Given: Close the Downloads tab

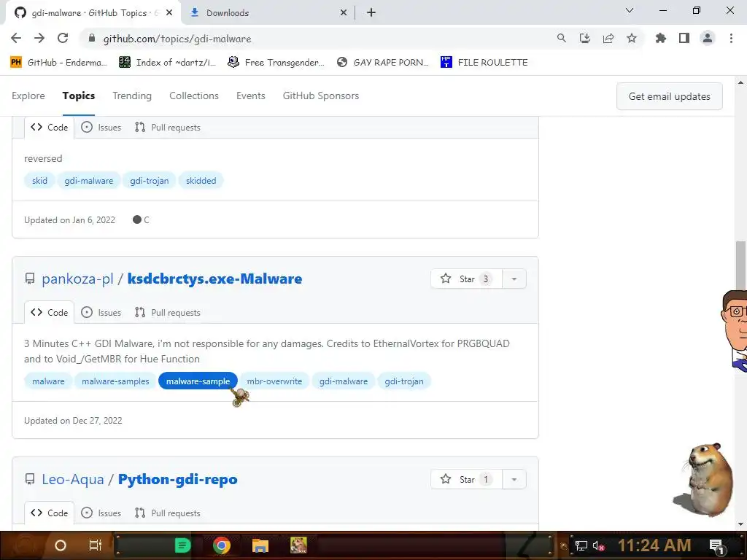Looking at the screenshot, I should click(x=344, y=13).
